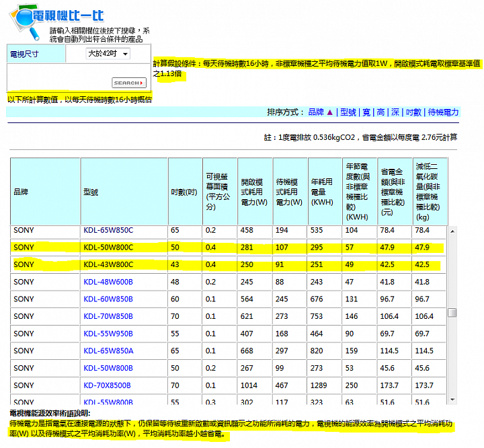Click the 電視尺寸 label cell
484x448 pixels.
tap(36, 54)
